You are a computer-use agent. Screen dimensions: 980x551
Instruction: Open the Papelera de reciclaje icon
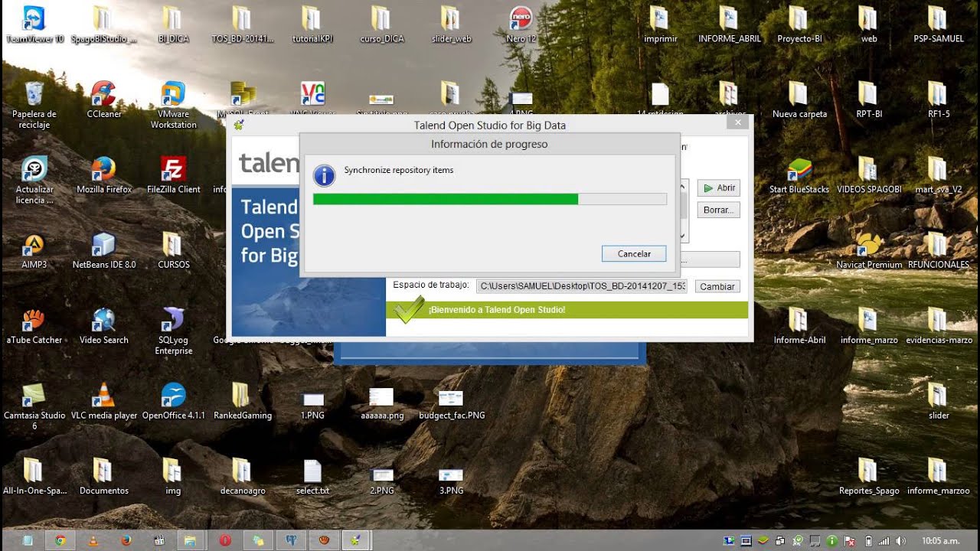34,105
